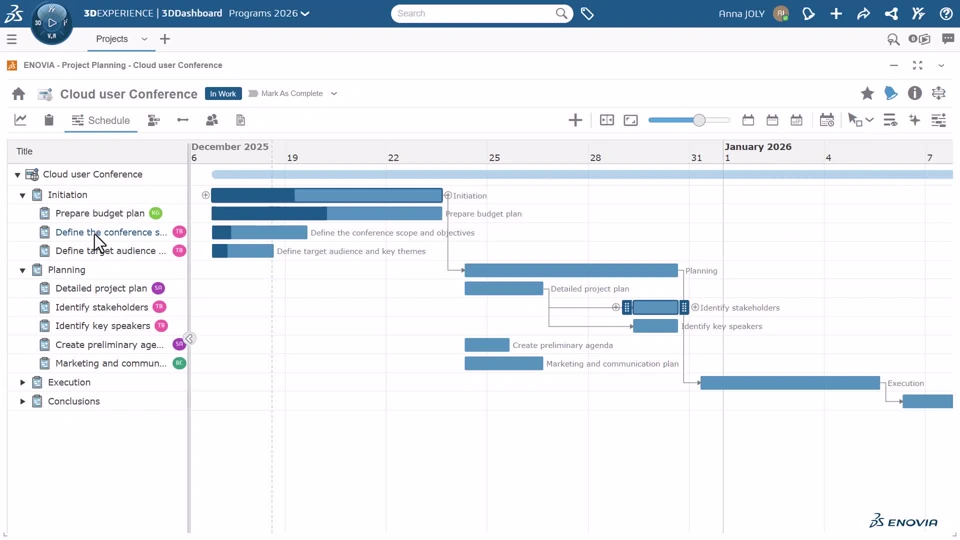Collapse the Cloud user Conference root node
This screenshot has width=960, height=540.
tap(17, 175)
